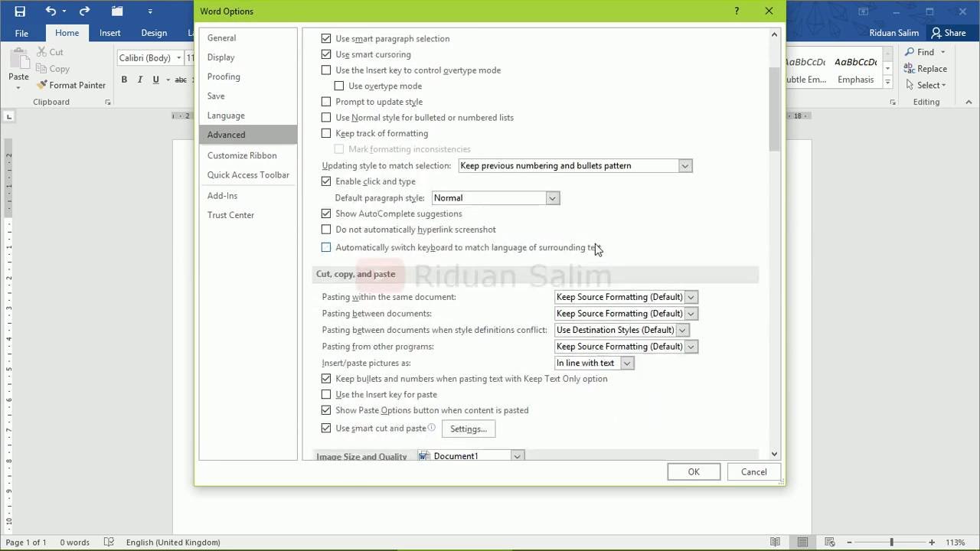Screen dimensions: 980x551
Task: Enable Keep track of formatting
Action: (326, 133)
